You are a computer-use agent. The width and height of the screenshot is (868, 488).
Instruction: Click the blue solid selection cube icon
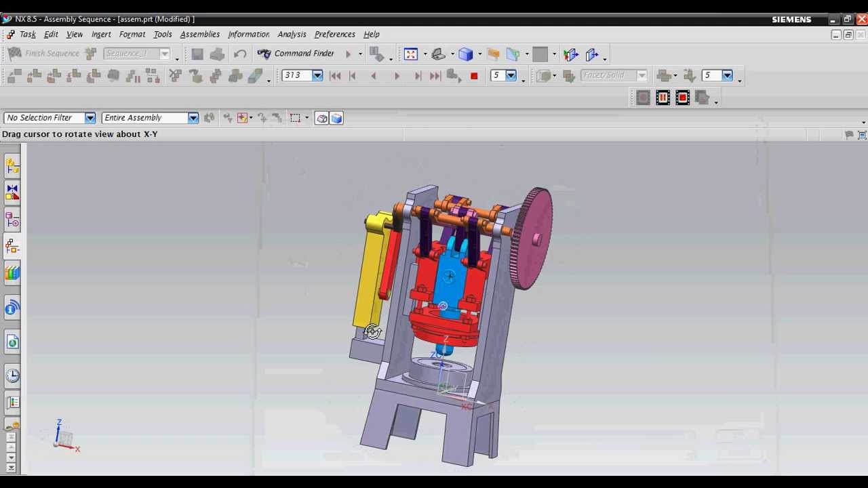pyautogui.click(x=337, y=118)
